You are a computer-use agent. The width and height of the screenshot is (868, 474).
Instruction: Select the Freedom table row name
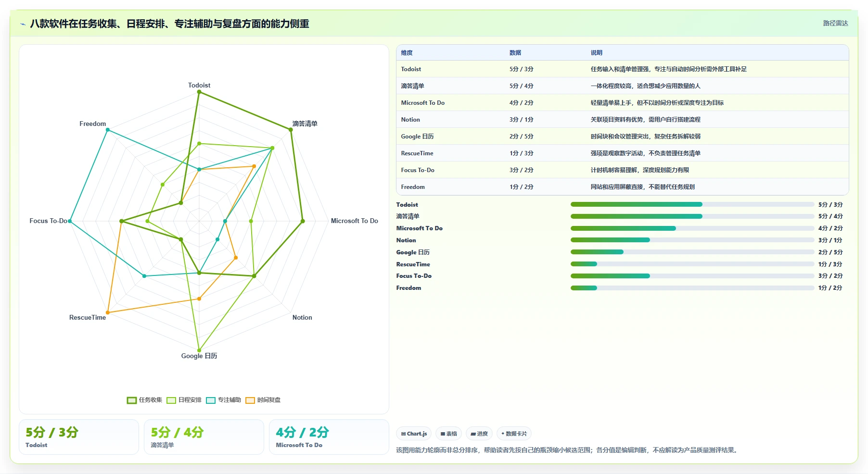pos(413,187)
